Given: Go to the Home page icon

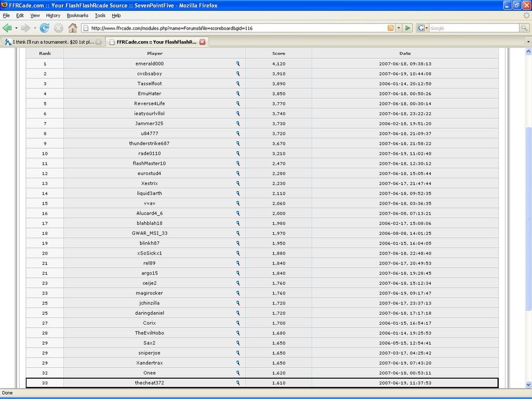Looking at the screenshot, I should [73, 28].
